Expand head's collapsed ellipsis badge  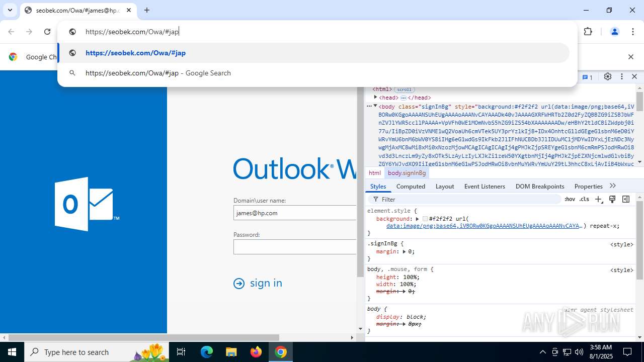tap(403, 98)
